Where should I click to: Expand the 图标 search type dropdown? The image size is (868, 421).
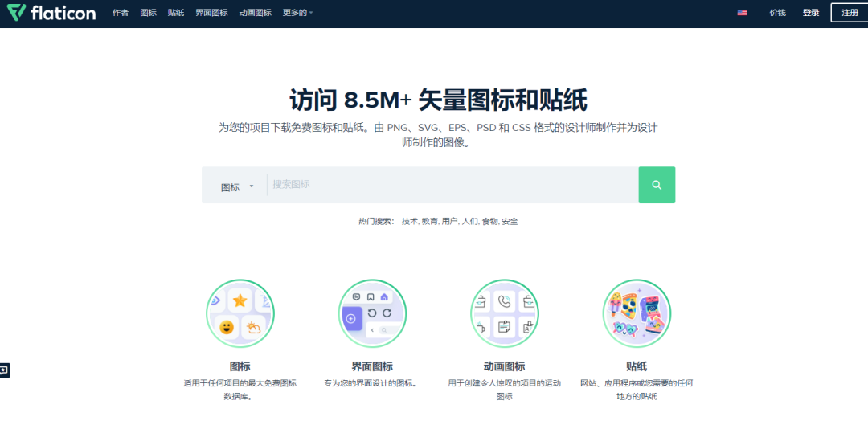click(237, 186)
